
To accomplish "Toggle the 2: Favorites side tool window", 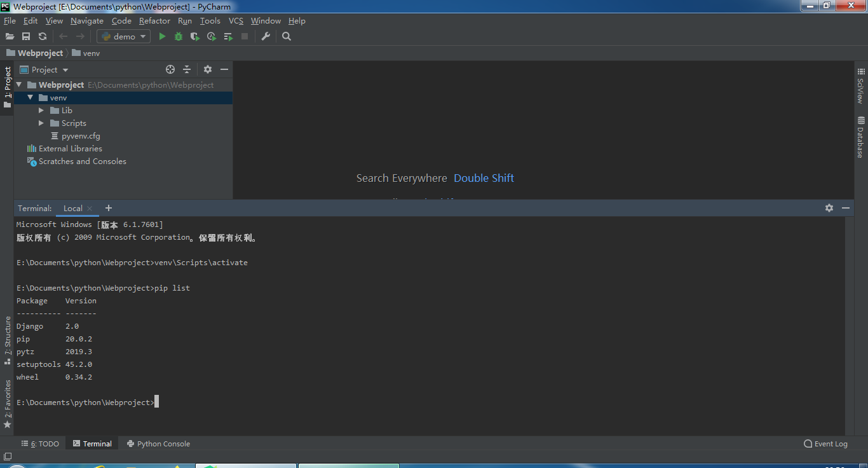I will [x=7, y=404].
